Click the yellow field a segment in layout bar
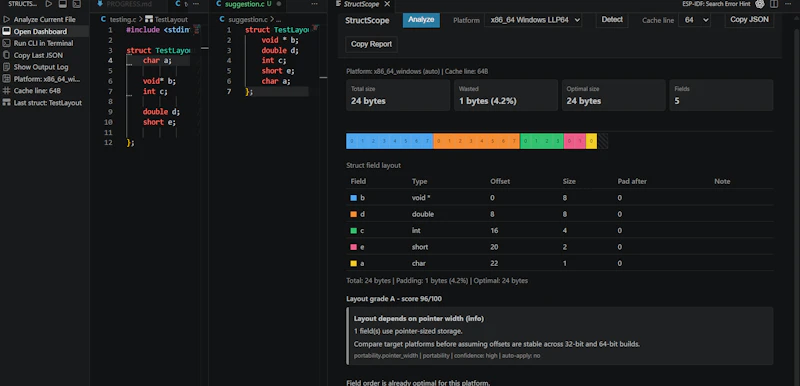Image resolution: width=800 pixels, height=386 pixels. click(591, 141)
